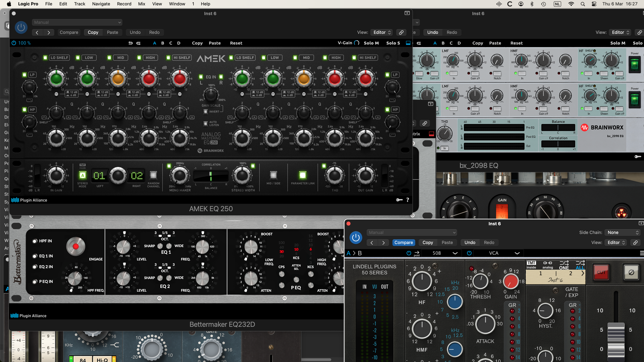Toggle the MID / SIDE button

tap(273, 175)
